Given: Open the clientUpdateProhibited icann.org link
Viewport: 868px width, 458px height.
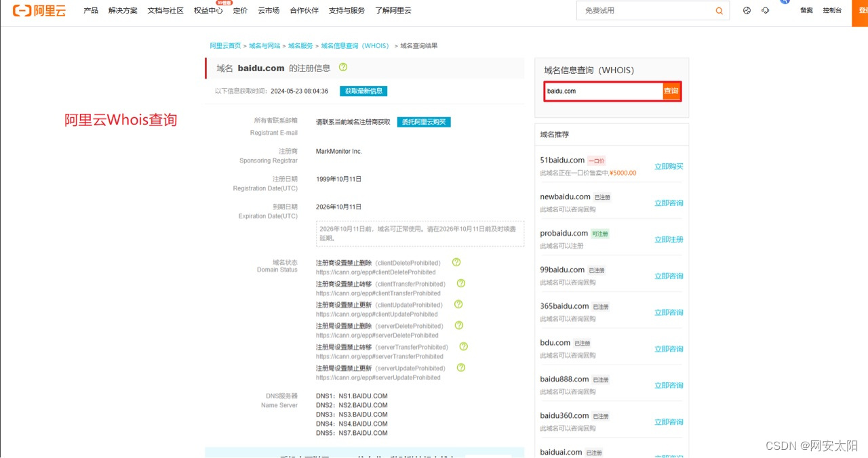Looking at the screenshot, I should [x=377, y=314].
